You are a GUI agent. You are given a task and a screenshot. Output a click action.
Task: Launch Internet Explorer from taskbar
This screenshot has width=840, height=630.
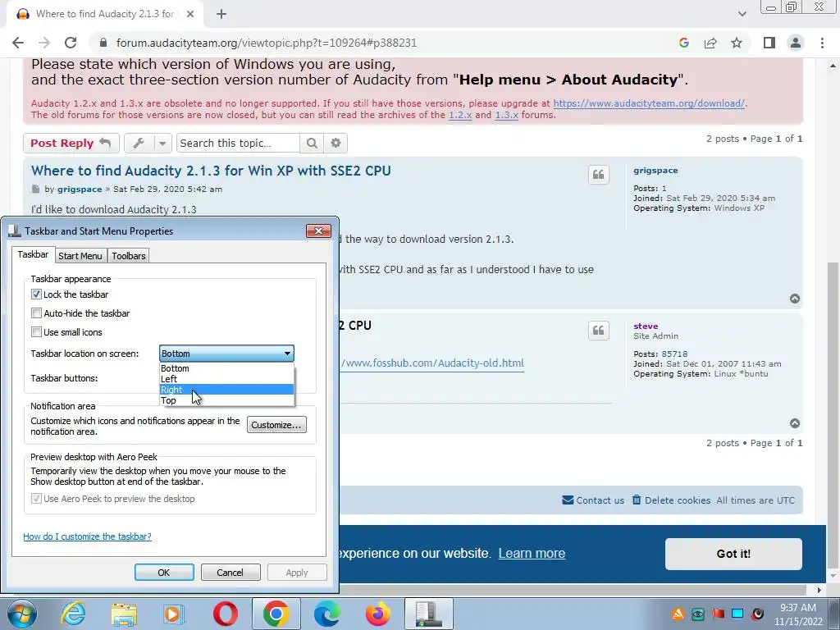(73, 614)
